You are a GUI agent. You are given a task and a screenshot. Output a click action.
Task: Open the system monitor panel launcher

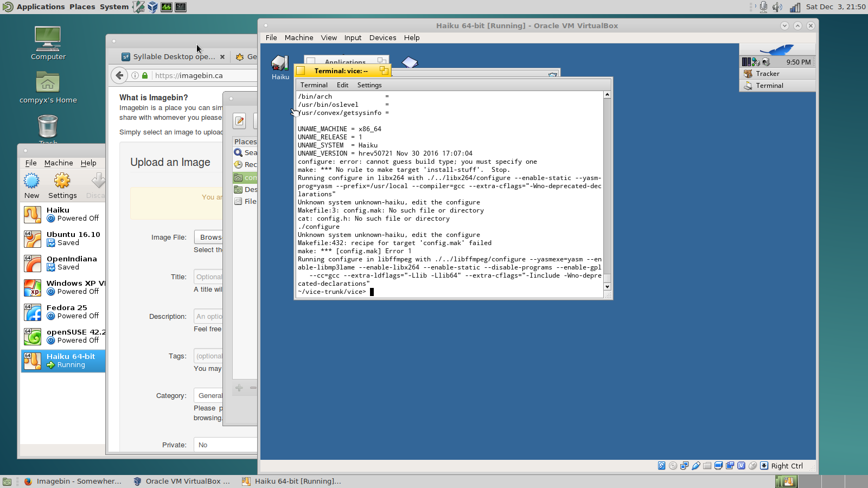167,7
